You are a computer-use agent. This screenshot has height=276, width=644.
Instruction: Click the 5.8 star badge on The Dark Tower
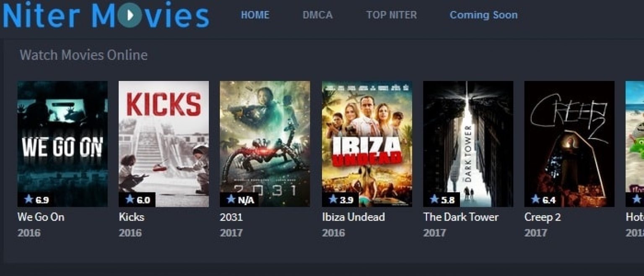(x=441, y=200)
